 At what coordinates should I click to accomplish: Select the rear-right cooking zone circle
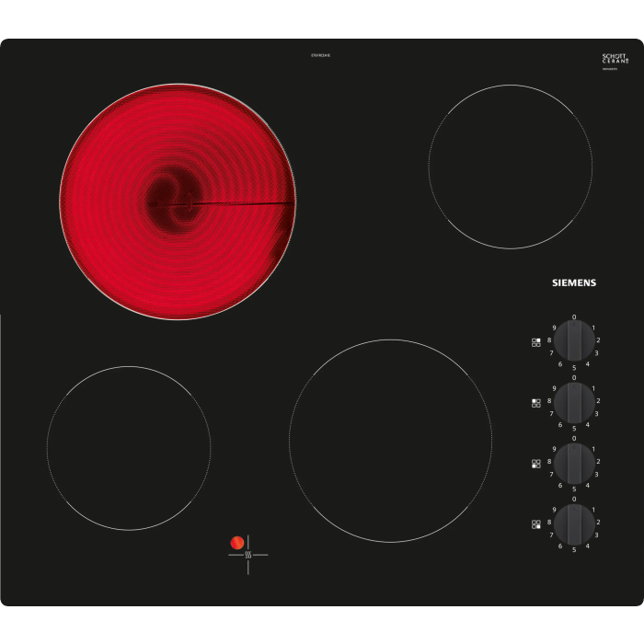point(510,167)
